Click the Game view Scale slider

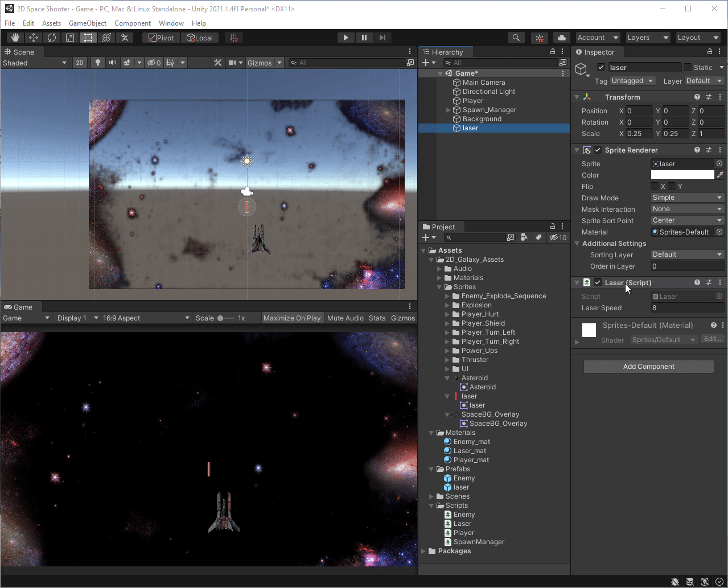pyautogui.click(x=225, y=318)
